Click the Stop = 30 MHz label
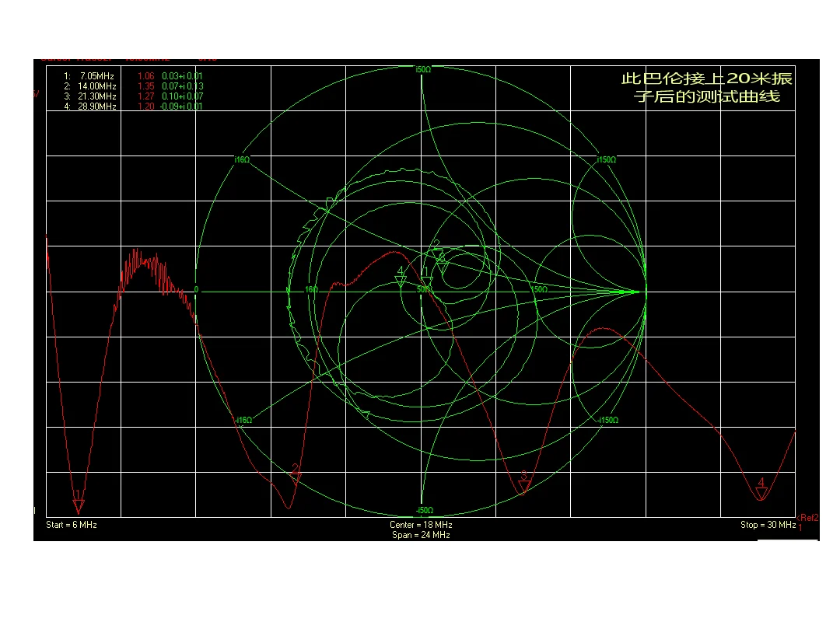The width and height of the screenshot is (840, 622). pos(768,525)
